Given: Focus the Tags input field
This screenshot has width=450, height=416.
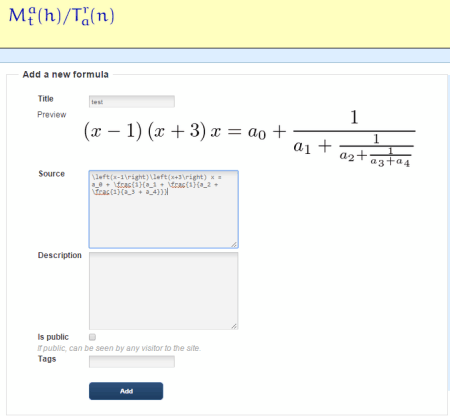Looking at the screenshot, I should coord(132,362).
